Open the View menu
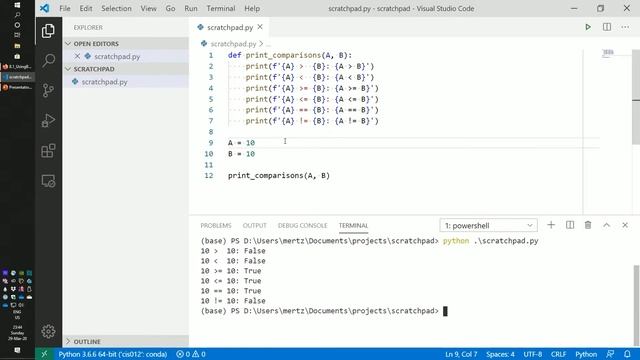This screenshot has width=640, height=360. coord(148,9)
